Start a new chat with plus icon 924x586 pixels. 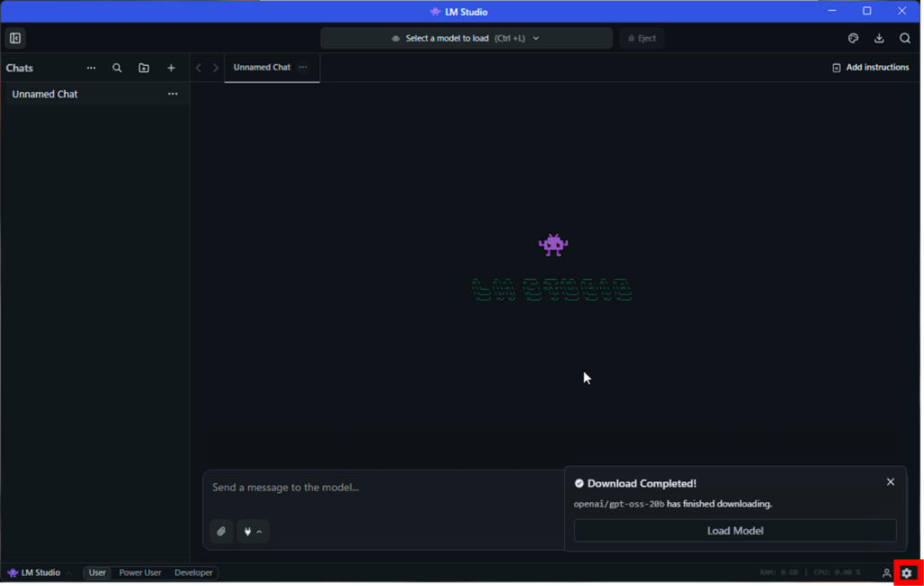pyautogui.click(x=171, y=68)
